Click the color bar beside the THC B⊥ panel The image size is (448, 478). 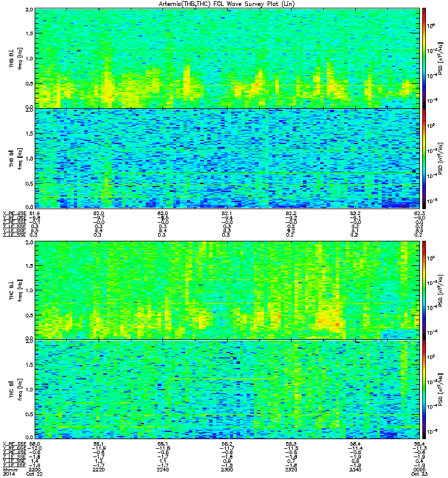click(424, 290)
